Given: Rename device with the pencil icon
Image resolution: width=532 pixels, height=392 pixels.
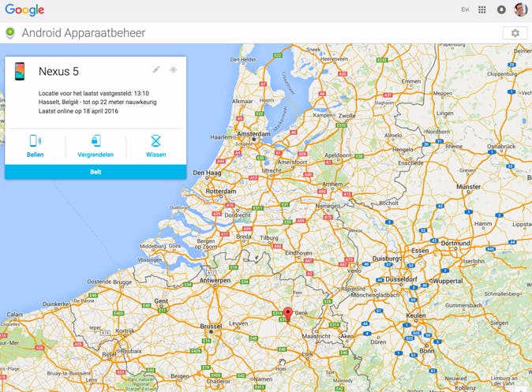Looking at the screenshot, I should pyautogui.click(x=156, y=69).
